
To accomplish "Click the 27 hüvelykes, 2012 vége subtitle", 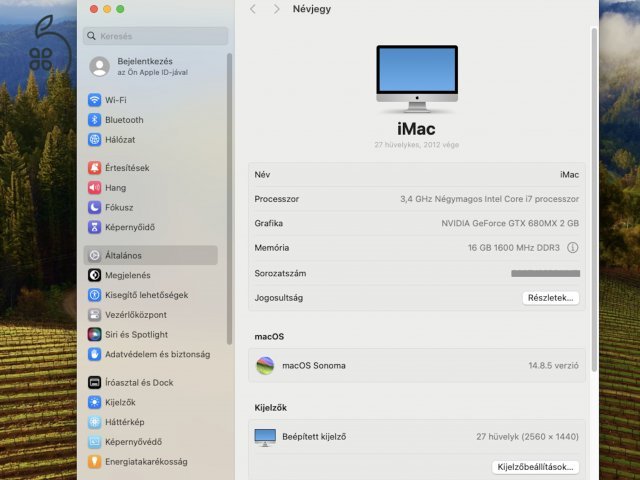I will click(417, 144).
